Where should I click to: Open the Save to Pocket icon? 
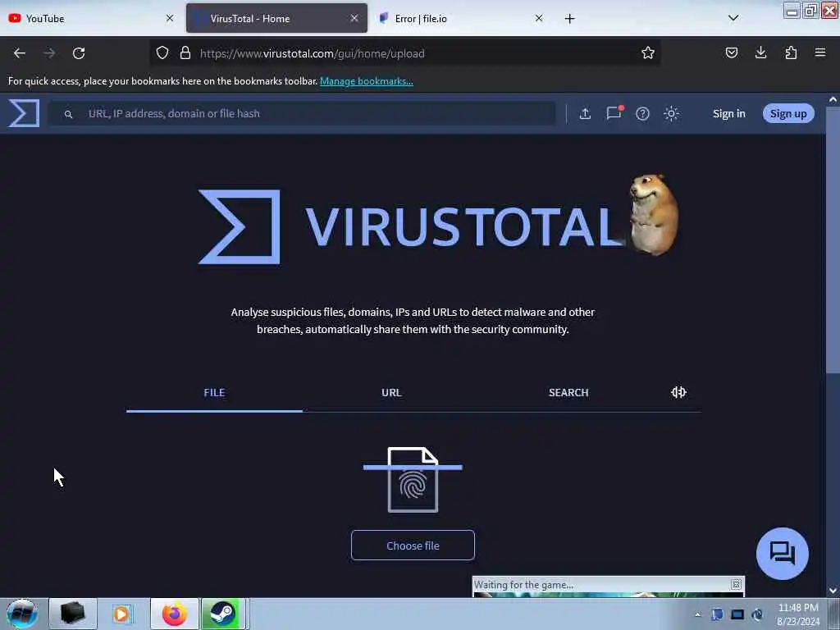pyautogui.click(x=731, y=52)
